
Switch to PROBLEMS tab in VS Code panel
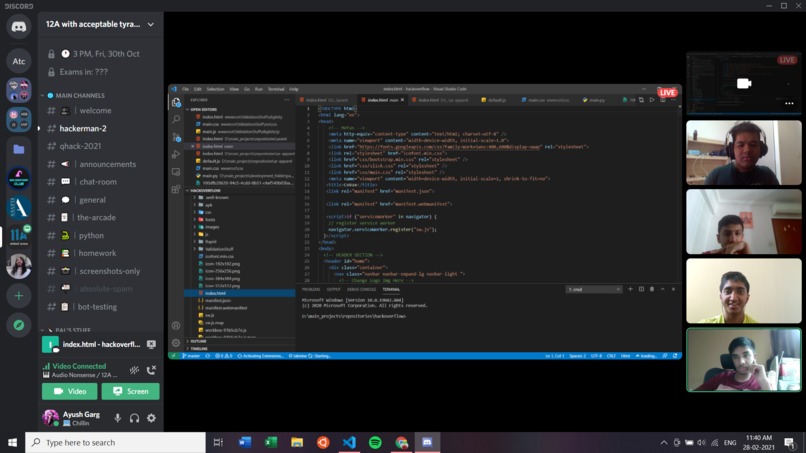pyautogui.click(x=311, y=289)
